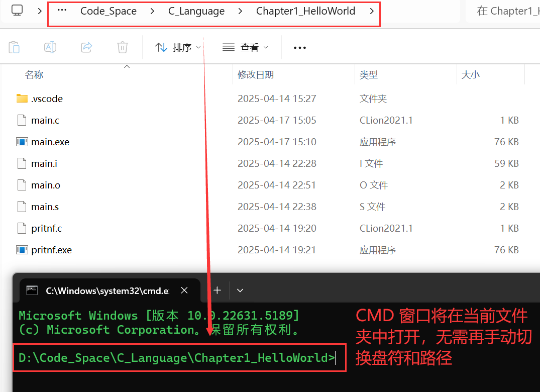The image size is (540, 392).
Task: Click the cmd icon in terminal tab
Action: click(x=32, y=290)
